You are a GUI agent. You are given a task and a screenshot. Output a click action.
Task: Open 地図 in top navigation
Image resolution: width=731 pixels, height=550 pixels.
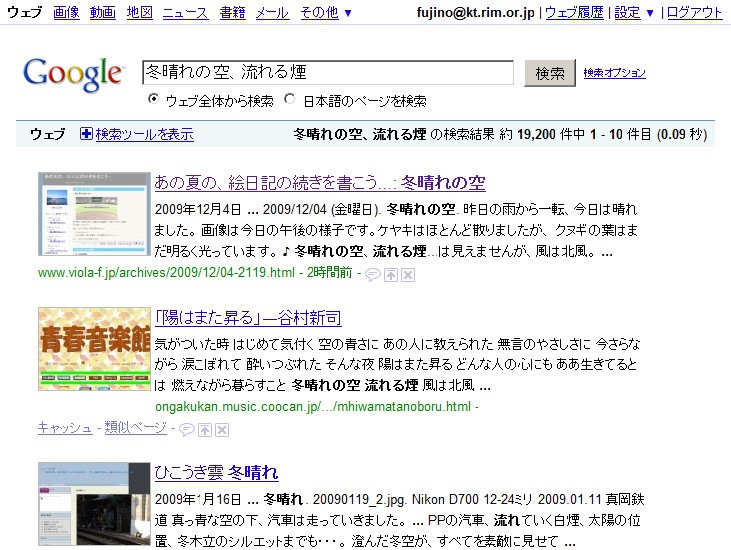[x=140, y=13]
